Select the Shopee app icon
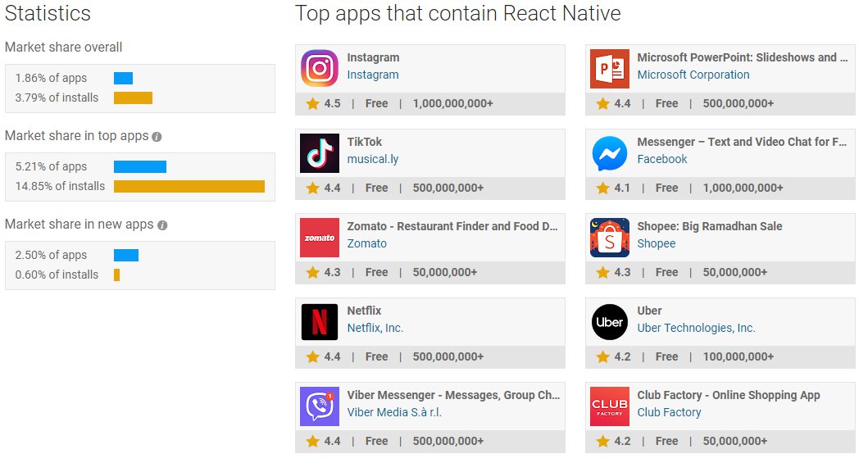 point(610,238)
